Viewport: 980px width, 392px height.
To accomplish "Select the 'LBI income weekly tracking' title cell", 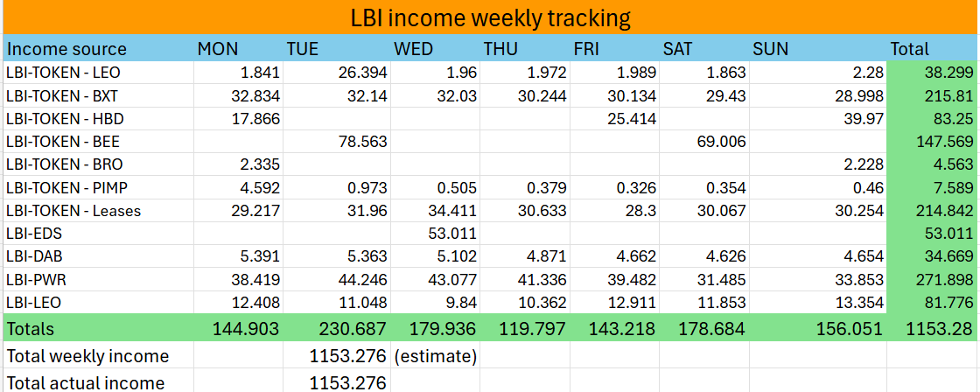I will coord(490,17).
